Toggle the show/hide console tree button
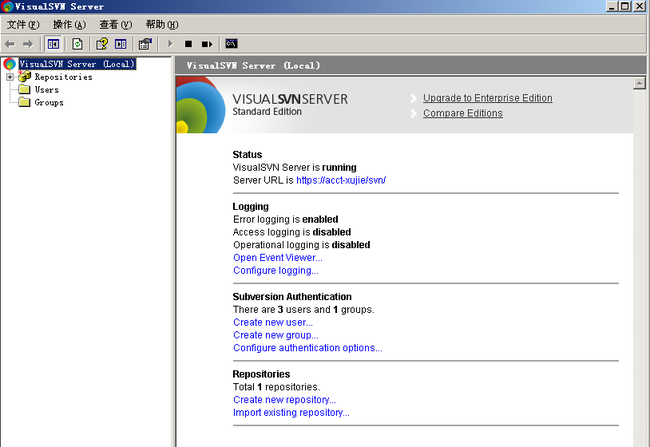This screenshot has width=650, height=447. tap(53, 44)
